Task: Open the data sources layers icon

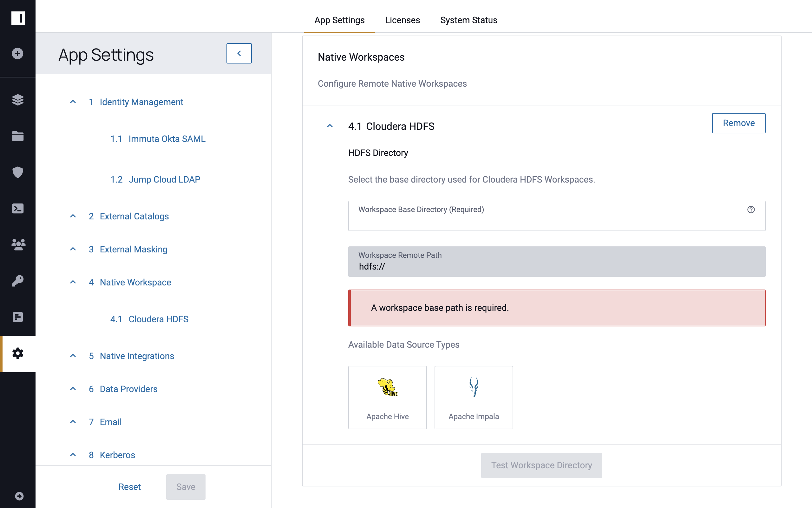Action: (18, 100)
